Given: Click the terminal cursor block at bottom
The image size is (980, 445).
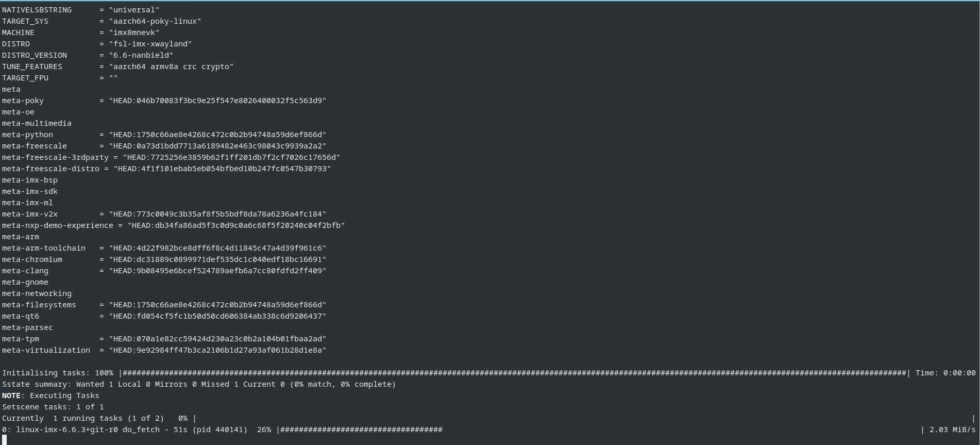Looking at the screenshot, I should point(5,440).
